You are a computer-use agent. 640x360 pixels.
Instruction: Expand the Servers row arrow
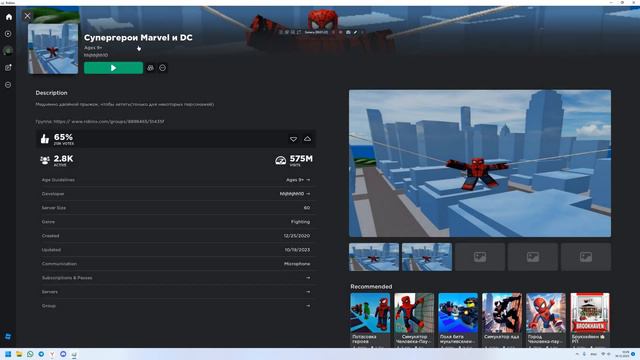coord(308,292)
